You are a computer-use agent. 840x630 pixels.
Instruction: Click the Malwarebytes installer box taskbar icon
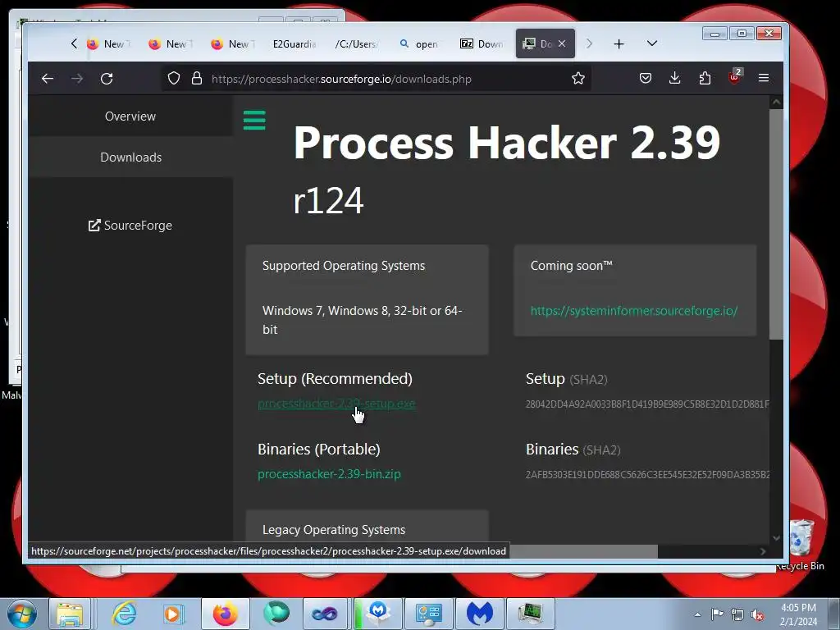tap(378, 614)
